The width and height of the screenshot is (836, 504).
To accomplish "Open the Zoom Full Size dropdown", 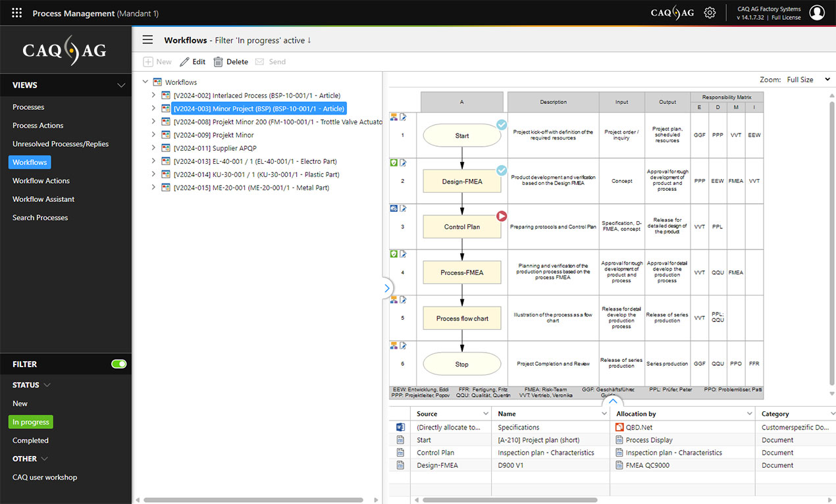I will [806, 80].
